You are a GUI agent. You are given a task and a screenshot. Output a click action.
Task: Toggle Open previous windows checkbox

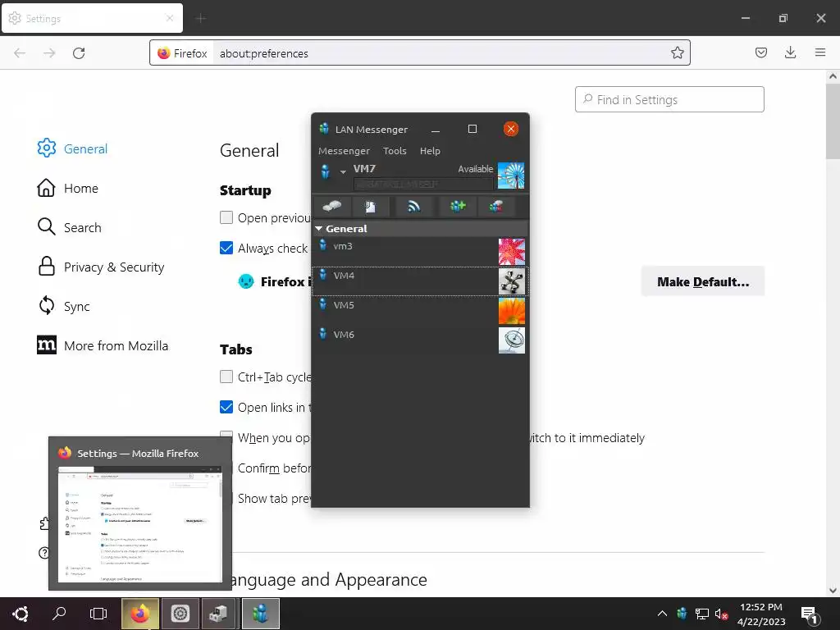click(x=226, y=217)
